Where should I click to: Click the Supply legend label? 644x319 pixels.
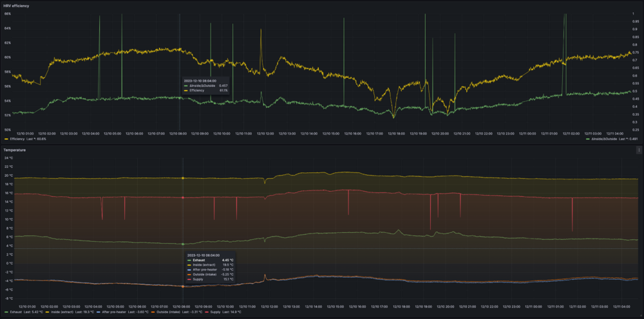215,312
